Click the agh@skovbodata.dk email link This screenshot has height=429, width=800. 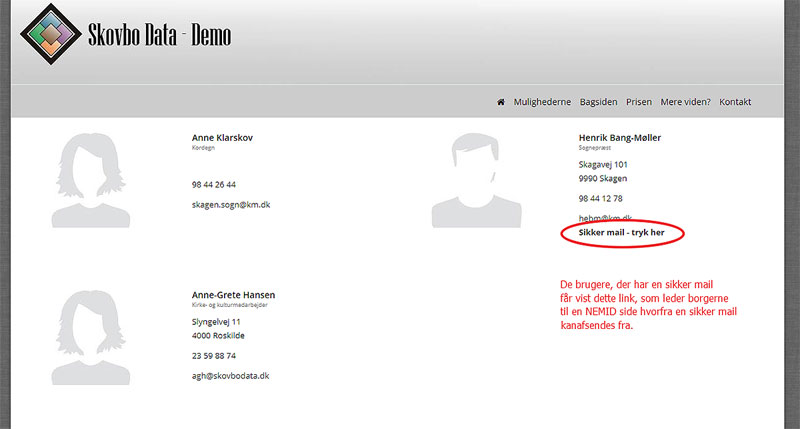(230, 376)
